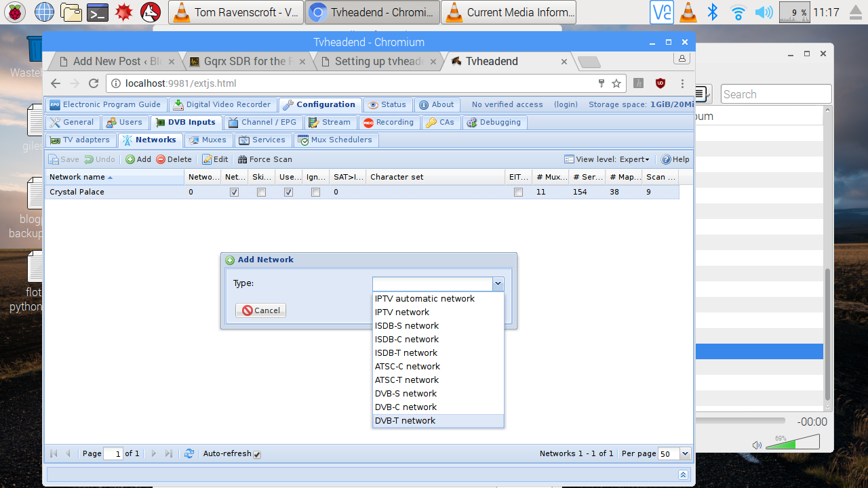Open the Digital Video Recorder tab
The image size is (868, 488).
[x=222, y=104]
